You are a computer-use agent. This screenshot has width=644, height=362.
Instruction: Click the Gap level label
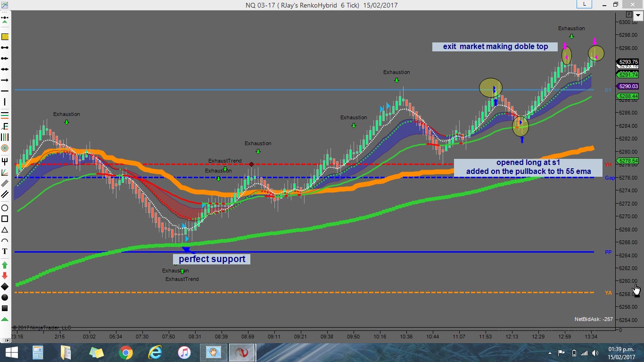[x=610, y=178]
